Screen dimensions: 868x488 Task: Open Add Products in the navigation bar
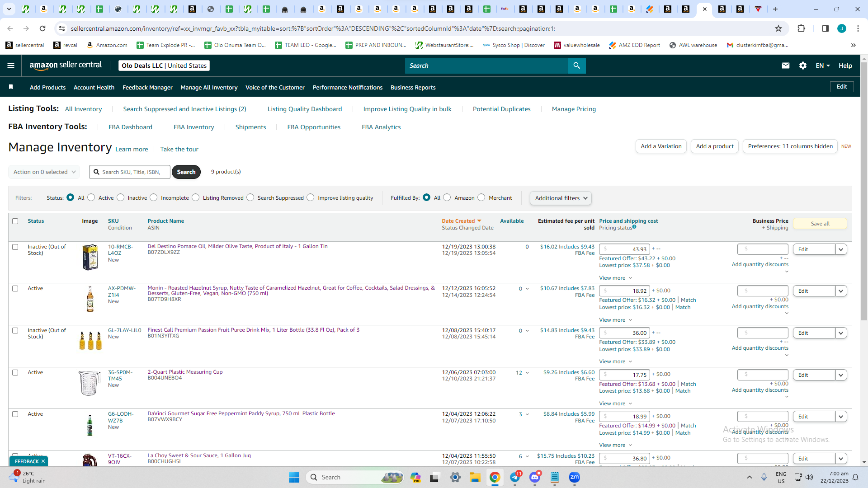(47, 87)
